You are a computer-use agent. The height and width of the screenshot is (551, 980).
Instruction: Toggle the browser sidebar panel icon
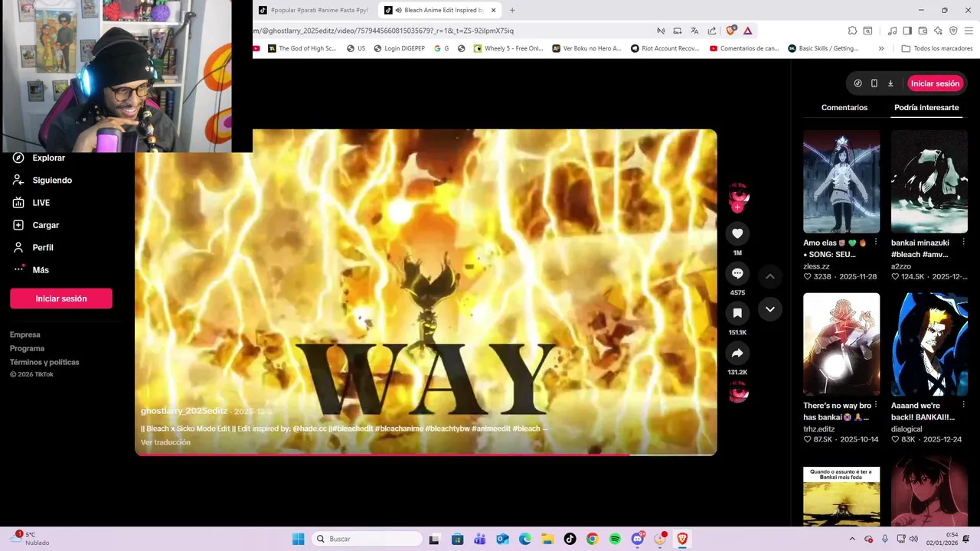tap(907, 31)
